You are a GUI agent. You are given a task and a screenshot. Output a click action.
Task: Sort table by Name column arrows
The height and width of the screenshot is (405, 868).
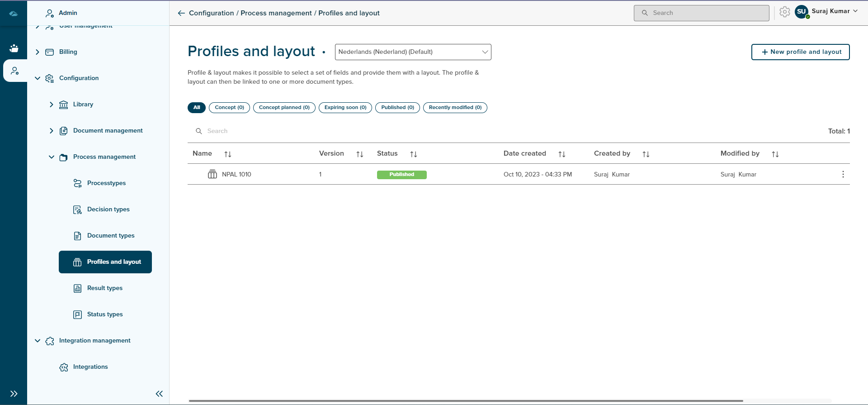[x=228, y=154]
